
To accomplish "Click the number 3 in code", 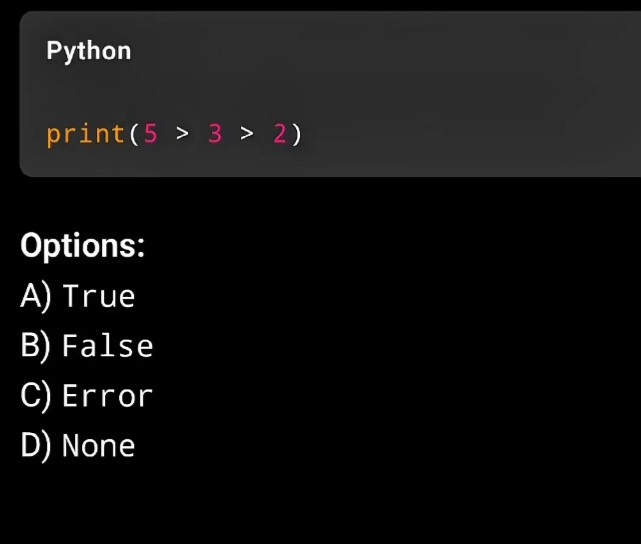I will coord(215,133).
